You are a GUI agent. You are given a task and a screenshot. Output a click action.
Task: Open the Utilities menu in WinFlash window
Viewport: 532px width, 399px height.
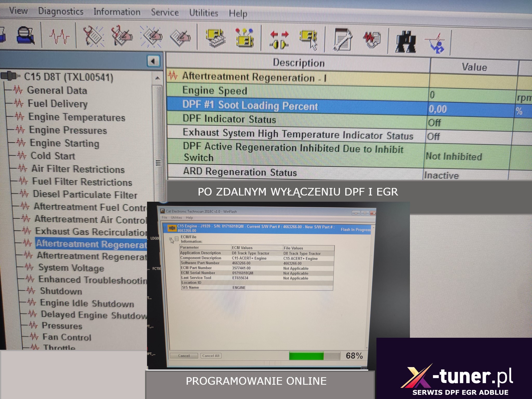coord(176,218)
